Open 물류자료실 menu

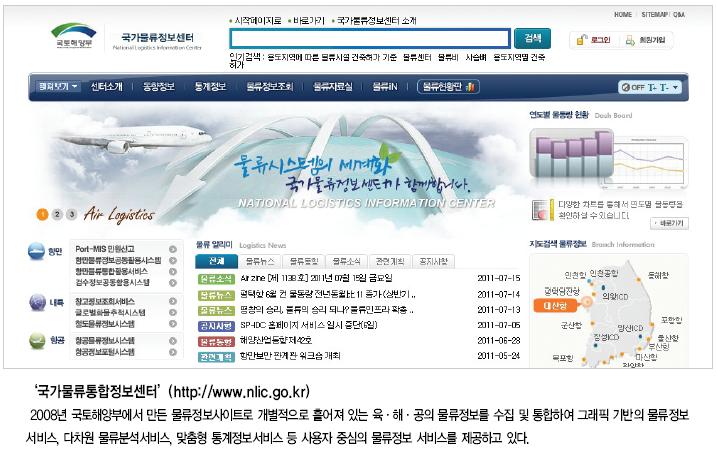coord(333,86)
